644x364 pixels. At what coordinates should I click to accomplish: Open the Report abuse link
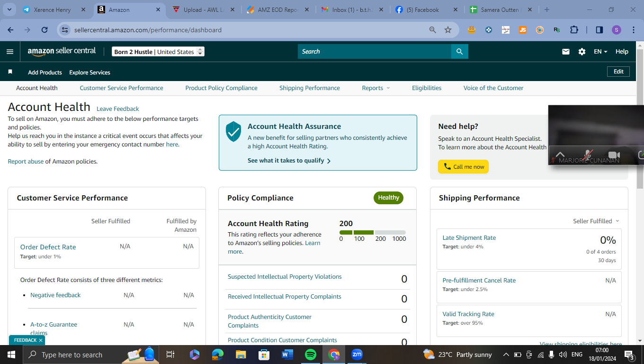click(x=26, y=162)
